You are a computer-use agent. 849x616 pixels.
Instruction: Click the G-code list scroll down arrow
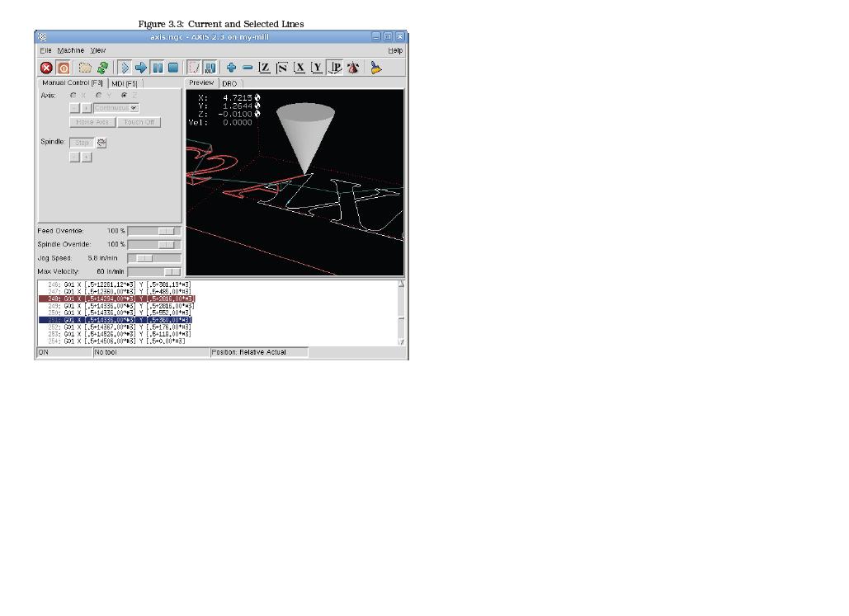[x=401, y=341]
